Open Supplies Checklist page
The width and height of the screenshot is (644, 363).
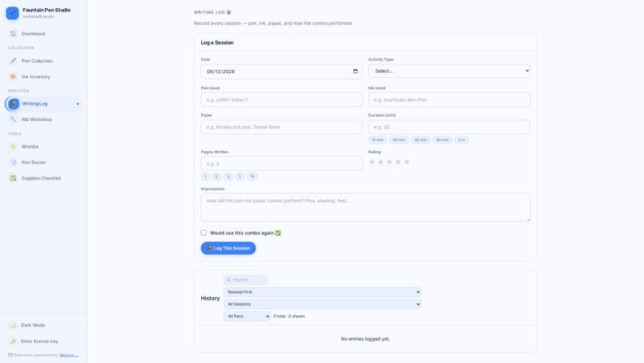(44, 179)
